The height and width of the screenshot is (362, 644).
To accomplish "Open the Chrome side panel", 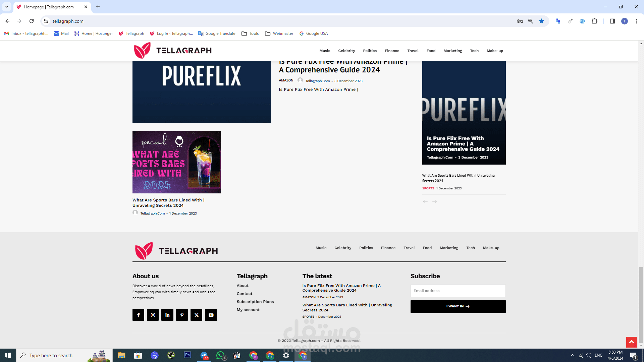I will pyautogui.click(x=612, y=21).
